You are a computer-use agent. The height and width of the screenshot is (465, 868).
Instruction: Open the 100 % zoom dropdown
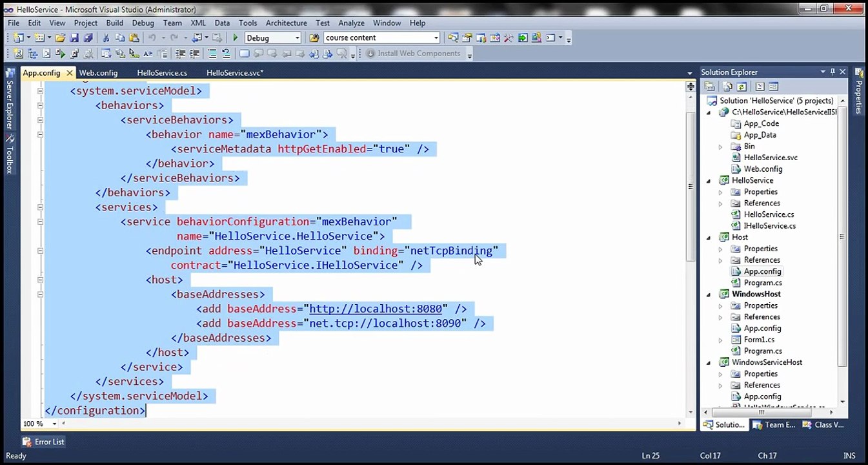[54, 424]
